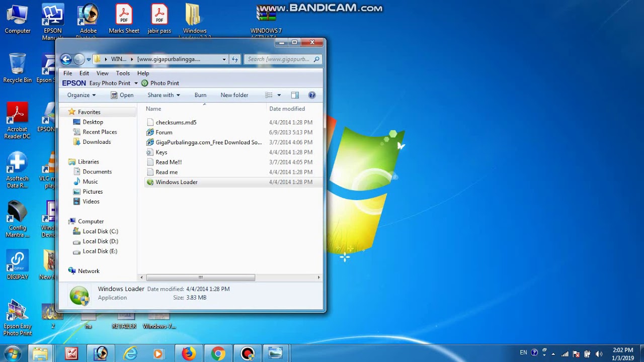Open Recent Places in Favorites

100,132
